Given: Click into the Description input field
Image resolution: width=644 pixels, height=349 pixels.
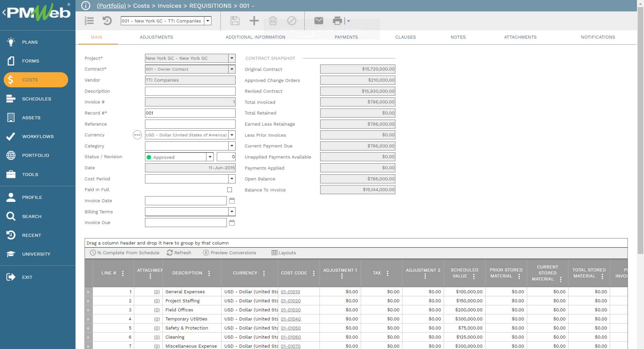Looking at the screenshot, I should (190, 91).
